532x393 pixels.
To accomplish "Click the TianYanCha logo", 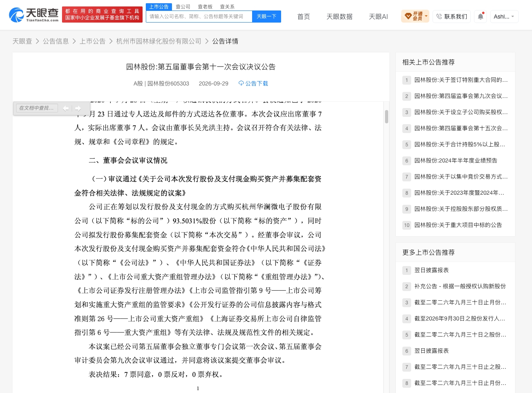I will (x=34, y=15).
